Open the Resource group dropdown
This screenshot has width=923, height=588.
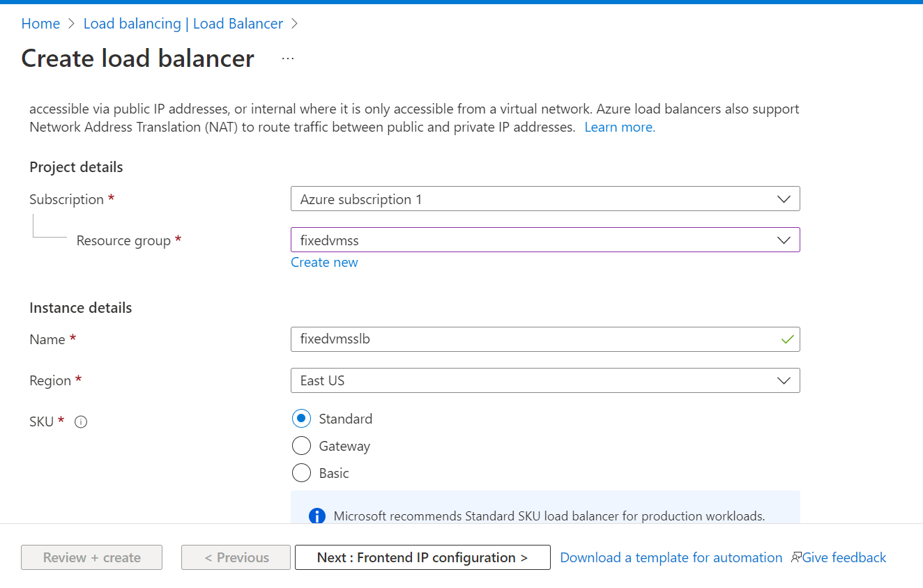point(544,240)
